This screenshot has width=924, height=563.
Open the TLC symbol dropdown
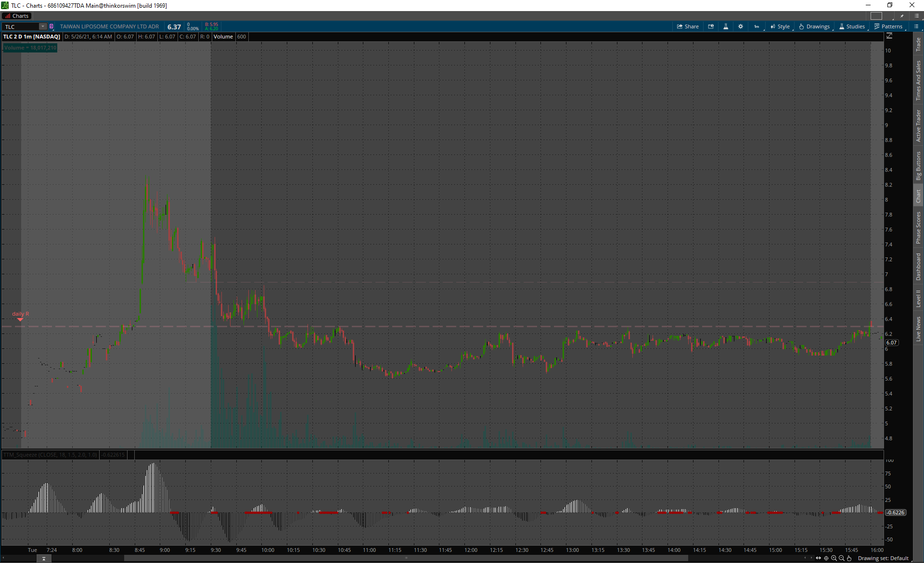tap(42, 26)
